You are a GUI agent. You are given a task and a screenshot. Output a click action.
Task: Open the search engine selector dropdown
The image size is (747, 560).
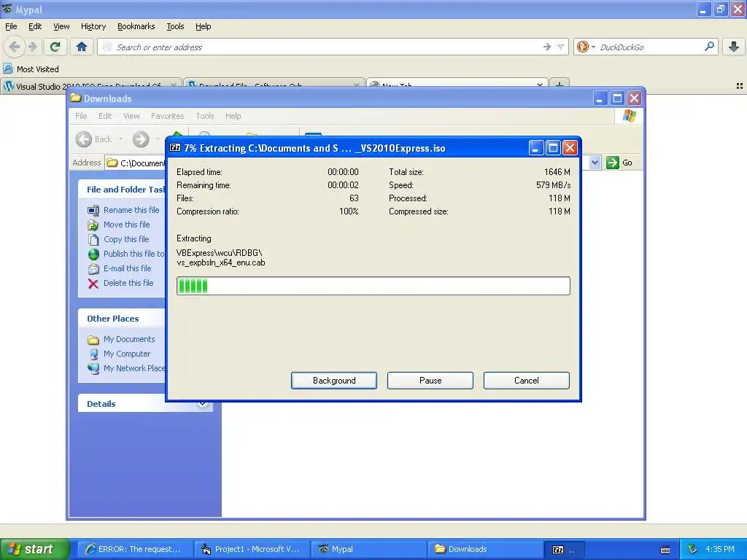point(593,47)
